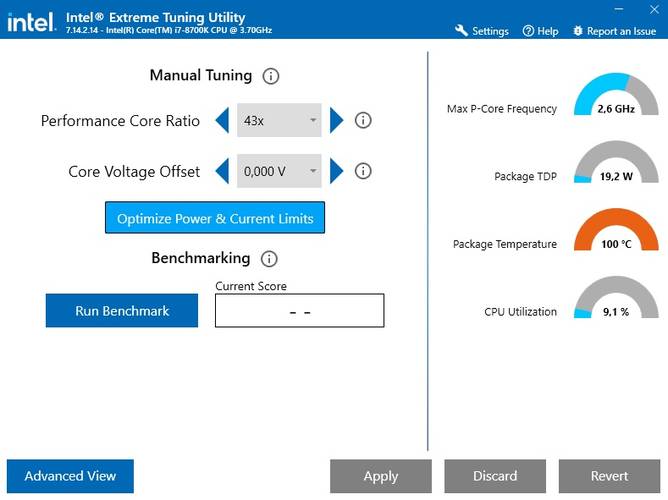Image resolution: width=668 pixels, height=500 pixels.
Task: Show info about Core Voltage Offset
Action: tap(363, 171)
